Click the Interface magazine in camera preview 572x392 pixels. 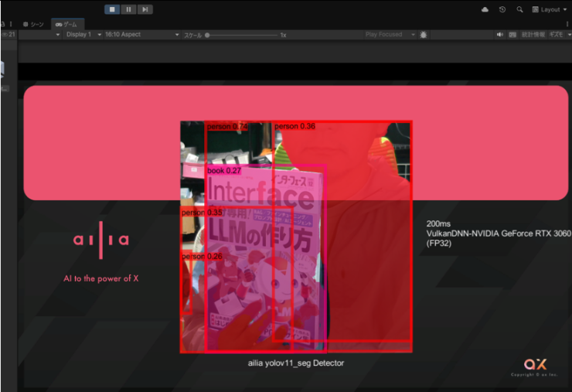(263, 255)
